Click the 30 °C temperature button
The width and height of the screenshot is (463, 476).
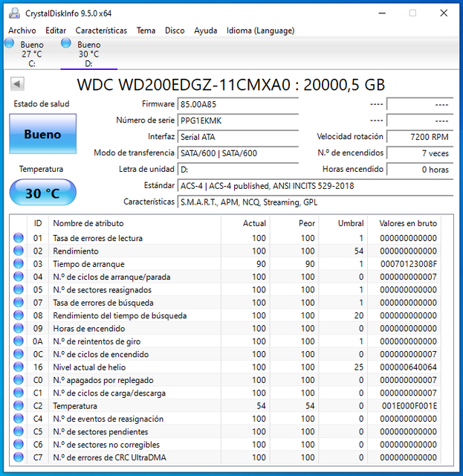(x=43, y=193)
